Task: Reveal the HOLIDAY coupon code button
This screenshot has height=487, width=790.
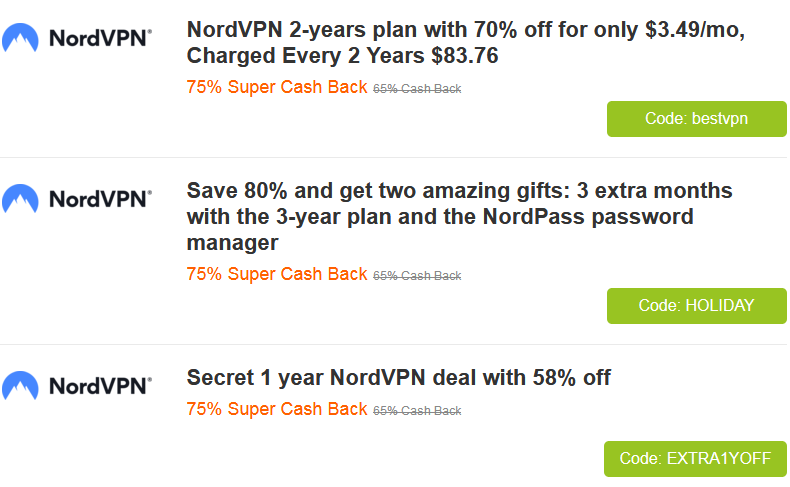Action: click(696, 305)
